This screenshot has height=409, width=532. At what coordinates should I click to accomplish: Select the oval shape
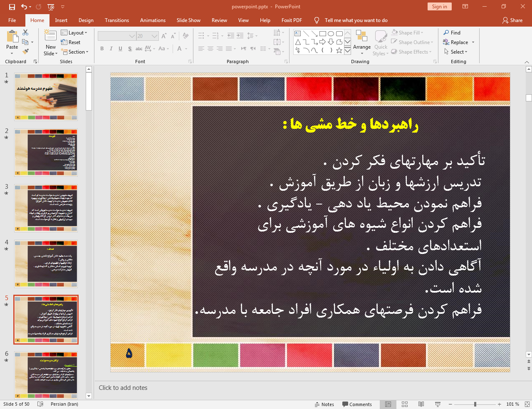[331, 34]
